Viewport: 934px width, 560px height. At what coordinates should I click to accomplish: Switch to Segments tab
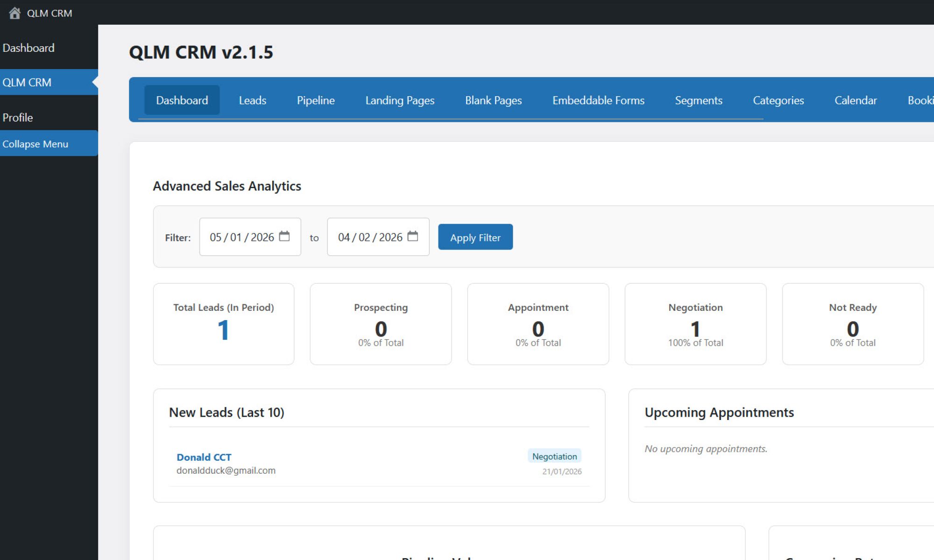(698, 100)
